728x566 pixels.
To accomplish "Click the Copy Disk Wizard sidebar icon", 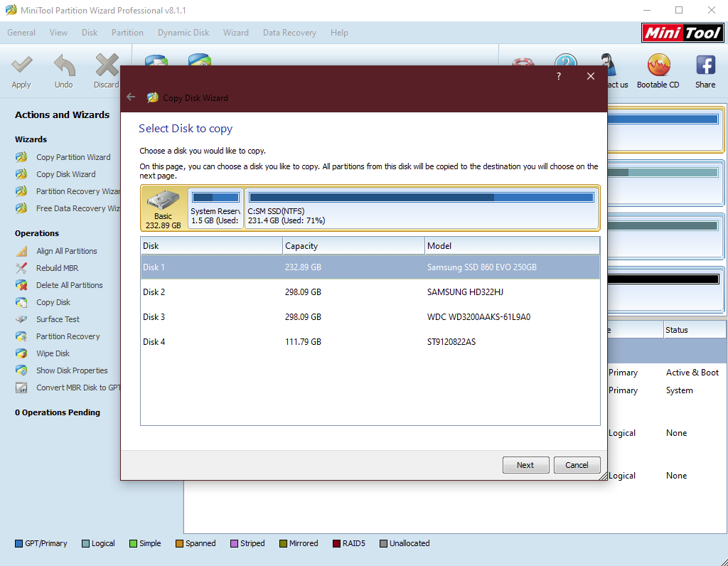I will pos(21,174).
